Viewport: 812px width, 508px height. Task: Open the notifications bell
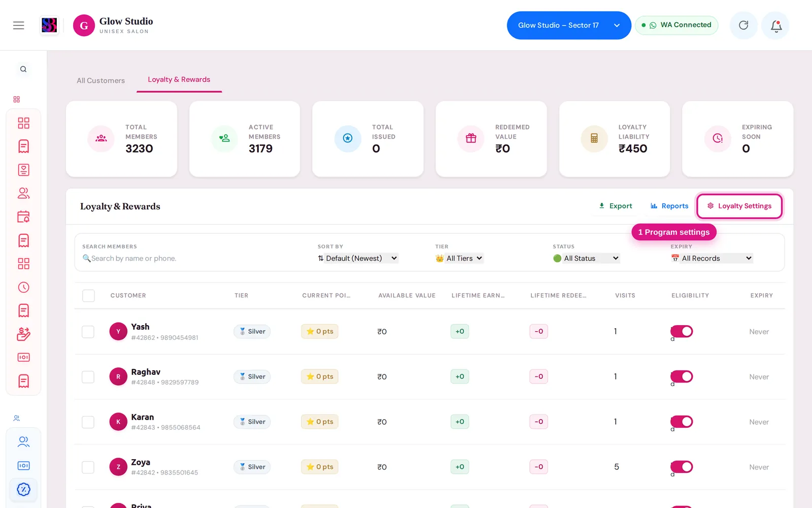(775, 25)
